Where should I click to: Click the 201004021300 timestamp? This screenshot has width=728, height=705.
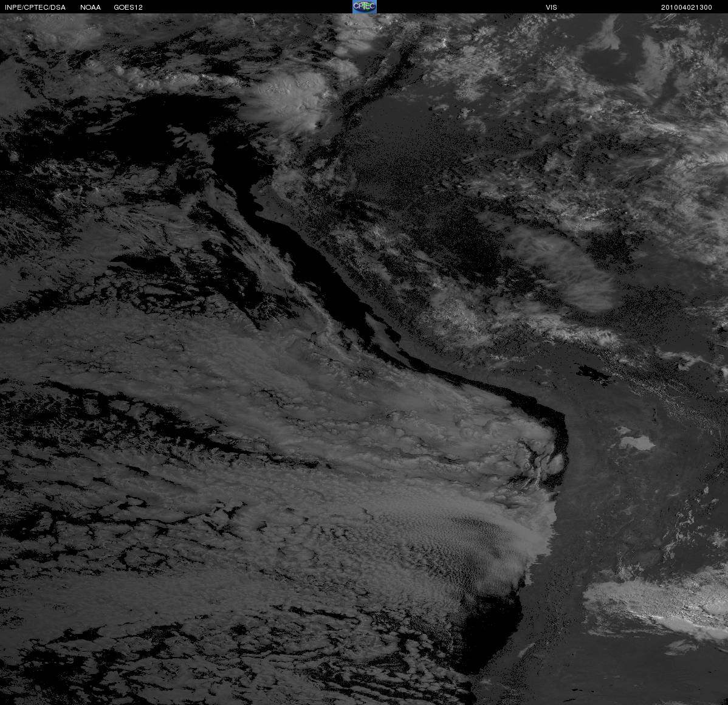tap(686, 7)
